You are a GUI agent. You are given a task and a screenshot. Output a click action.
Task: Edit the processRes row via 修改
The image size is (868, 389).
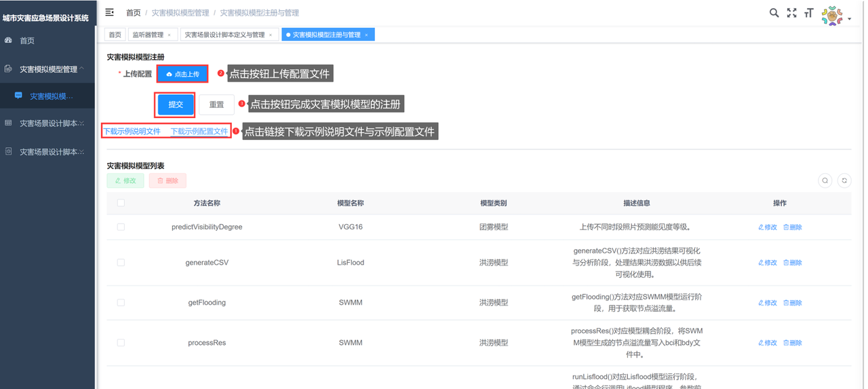[768, 343]
